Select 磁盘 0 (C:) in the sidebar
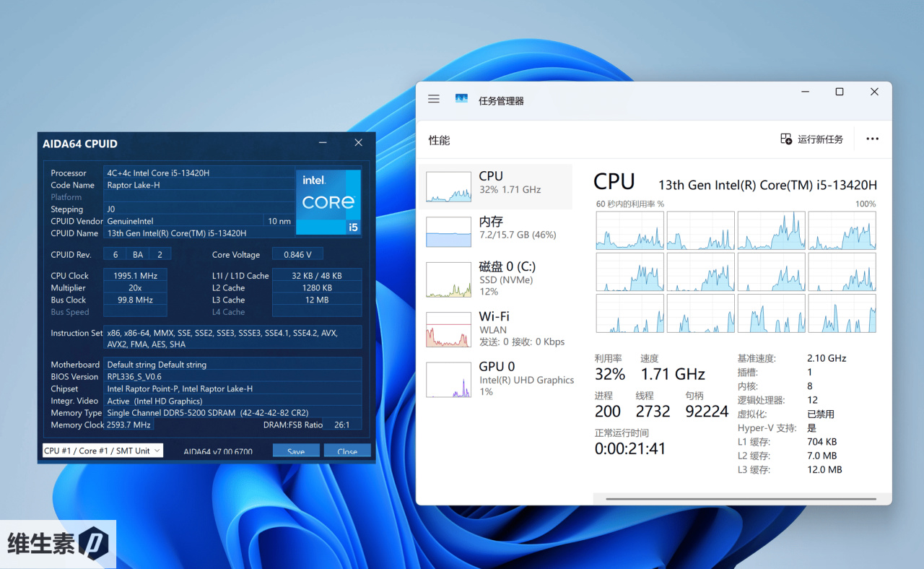This screenshot has height=569, width=924. [495, 279]
